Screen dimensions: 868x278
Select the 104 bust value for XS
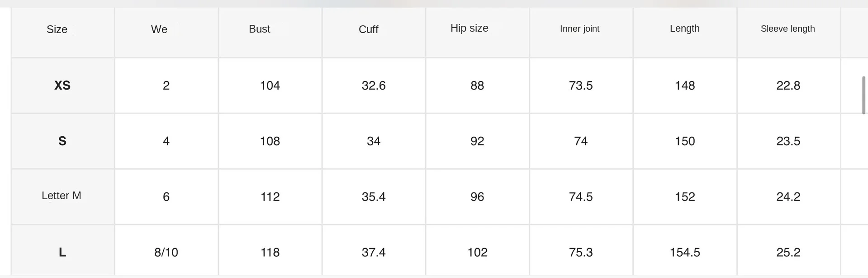[x=270, y=86]
